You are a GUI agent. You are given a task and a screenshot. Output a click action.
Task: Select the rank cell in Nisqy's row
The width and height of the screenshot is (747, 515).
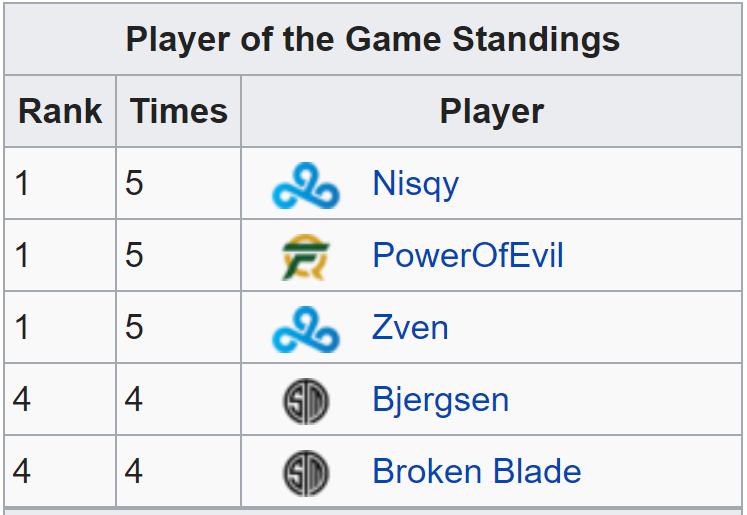[60, 183]
